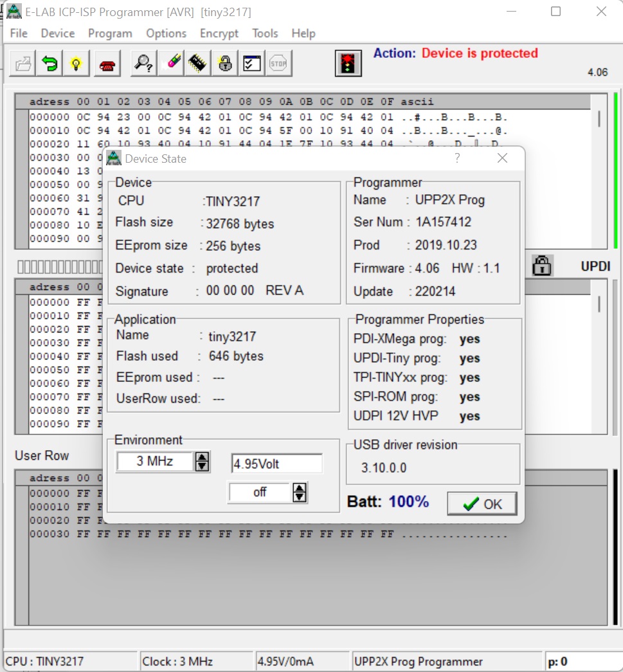Click the 'off' value field
Screen dimensions: 623x672
(x=260, y=493)
